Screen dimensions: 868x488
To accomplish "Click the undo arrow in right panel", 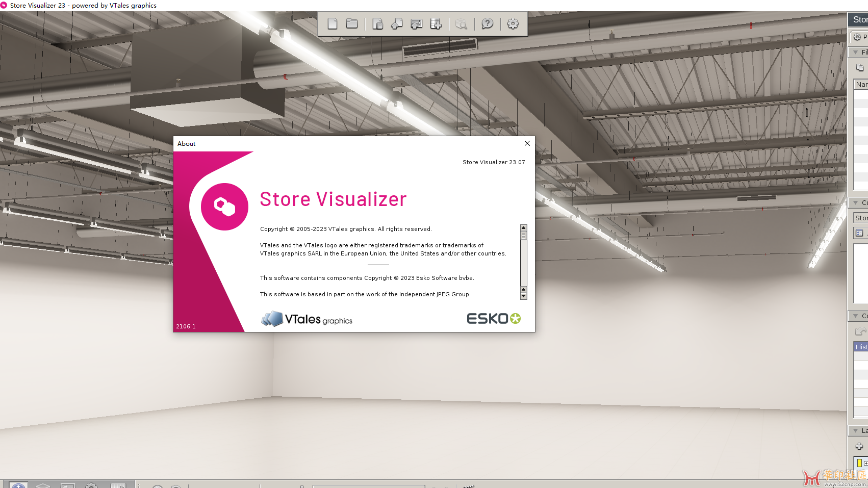I will [860, 332].
